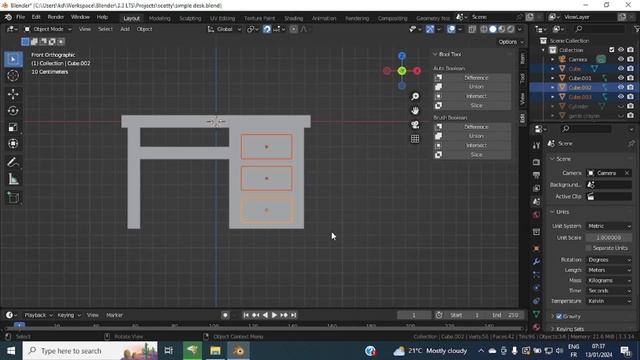Click the Windows search box

(90, 351)
